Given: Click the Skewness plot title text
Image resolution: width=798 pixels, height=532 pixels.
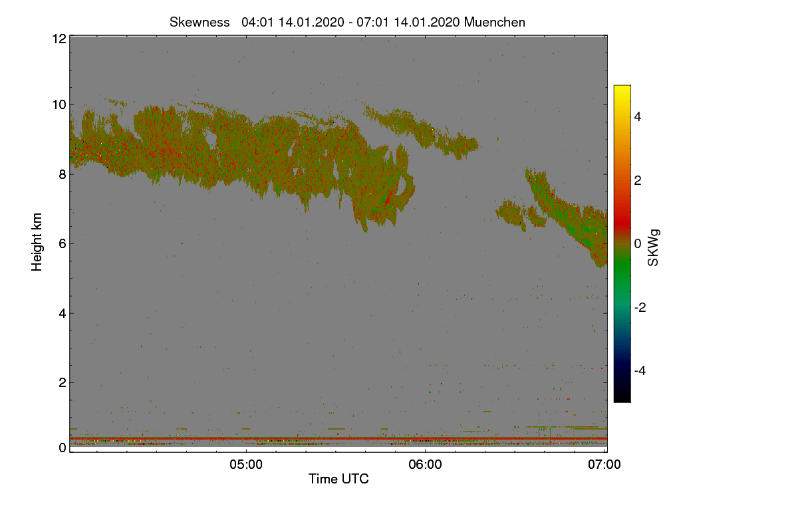Looking at the screenshot, I should click(347, 22).
